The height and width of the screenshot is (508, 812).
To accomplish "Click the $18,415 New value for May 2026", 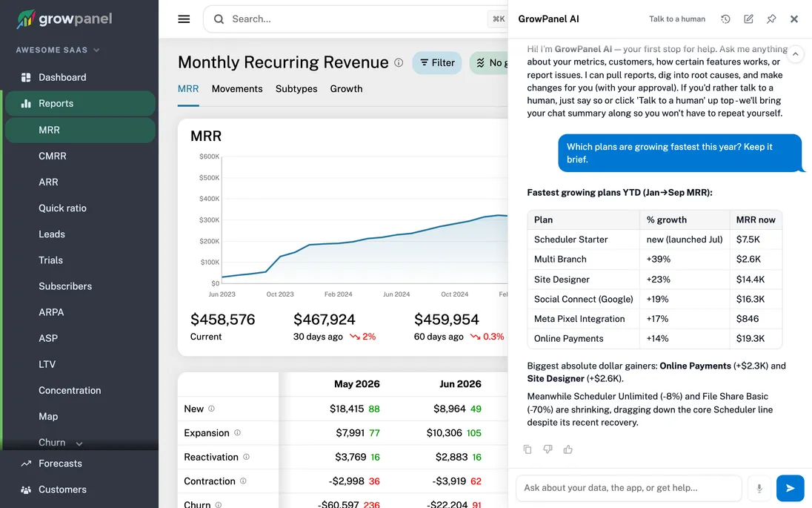I will point(347,409).
